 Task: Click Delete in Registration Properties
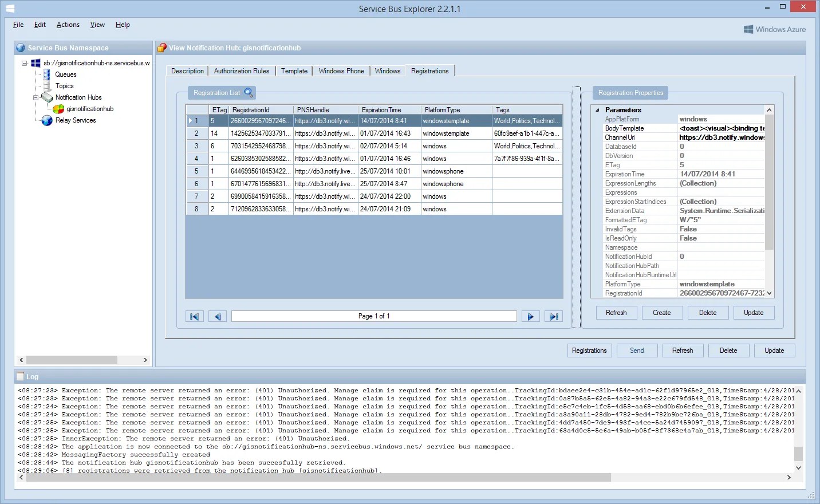click(x=708, y=313)
